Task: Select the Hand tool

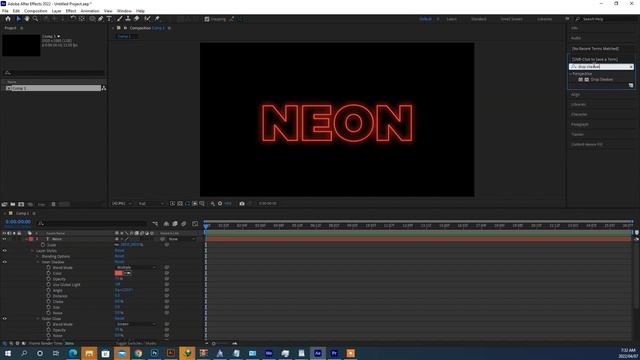Action: tap(27, 19)
